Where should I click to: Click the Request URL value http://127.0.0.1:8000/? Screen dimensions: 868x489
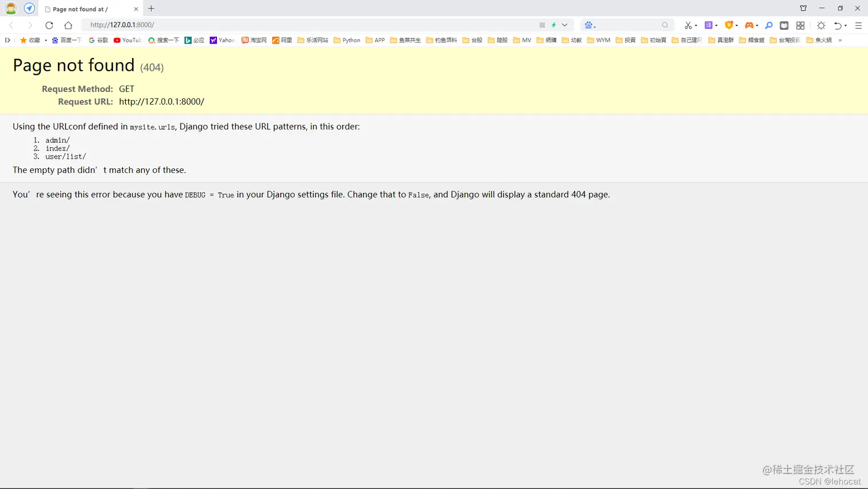point(162,102)
